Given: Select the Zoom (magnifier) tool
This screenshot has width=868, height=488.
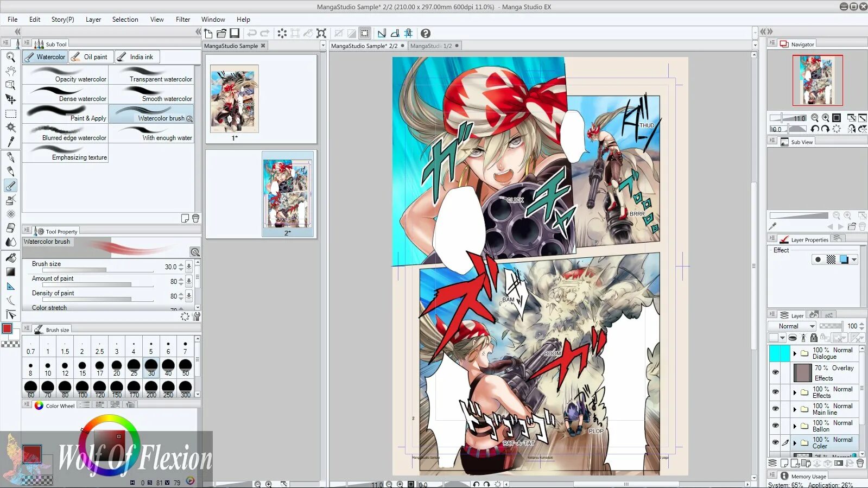Looking at the screenshot, I should [x=10, y=56].
